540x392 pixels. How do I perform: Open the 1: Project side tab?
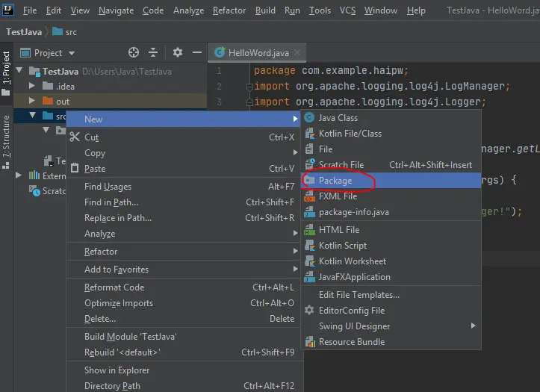click(6, 74)
